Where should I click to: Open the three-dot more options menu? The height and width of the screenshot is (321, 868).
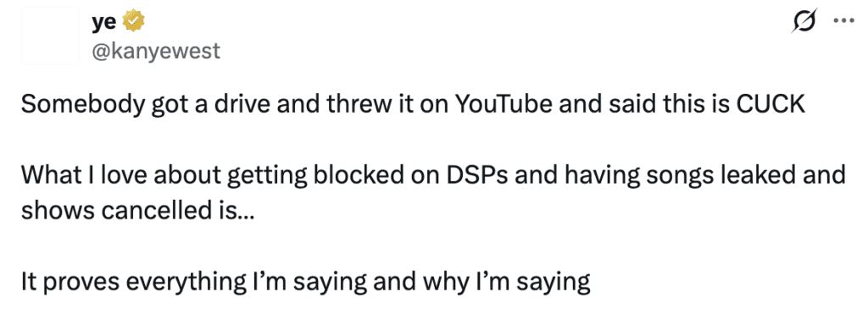coord(845,22)
